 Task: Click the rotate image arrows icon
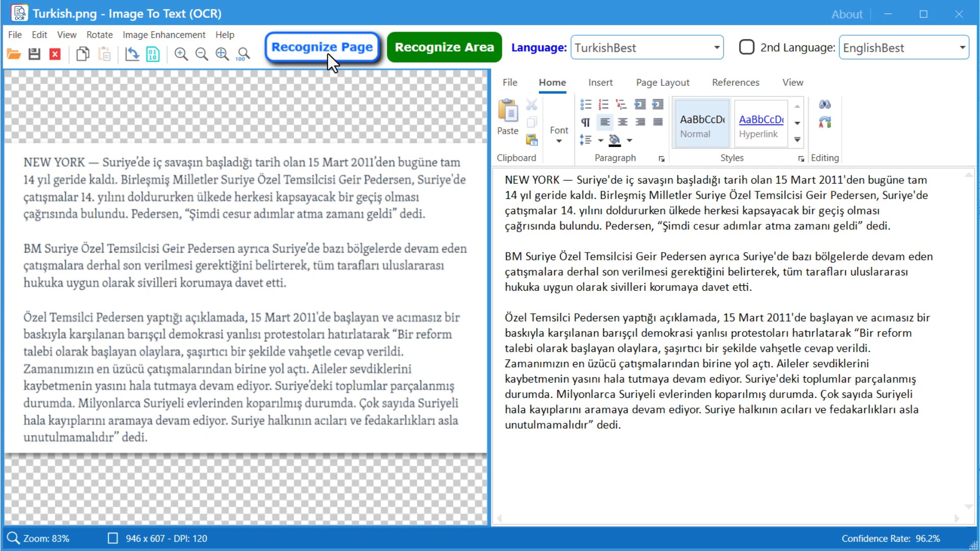click(132, 54)
